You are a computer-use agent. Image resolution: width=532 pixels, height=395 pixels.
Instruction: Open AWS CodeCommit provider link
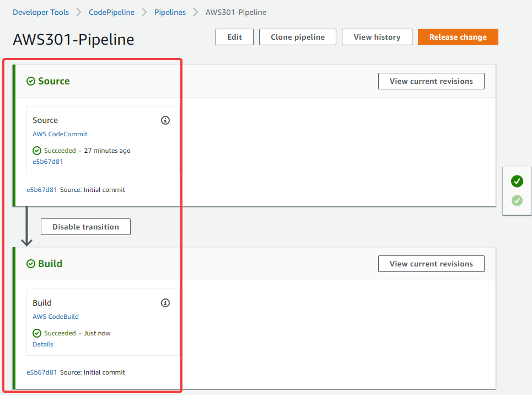[60, 134]
